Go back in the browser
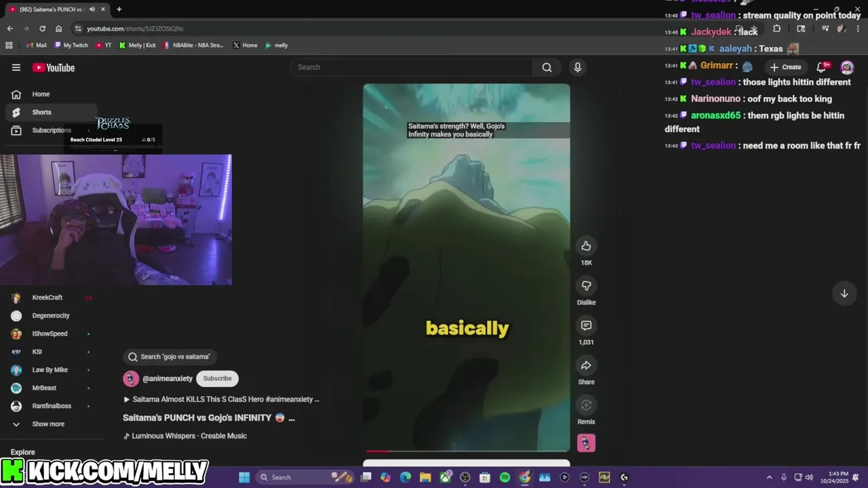This screenshot has width=868, height=488. click(x=9, y=28)
